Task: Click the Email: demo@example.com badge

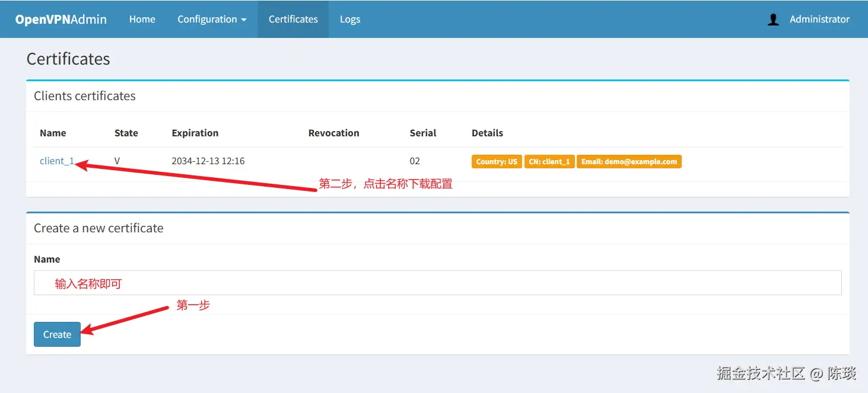Action: 629,161
